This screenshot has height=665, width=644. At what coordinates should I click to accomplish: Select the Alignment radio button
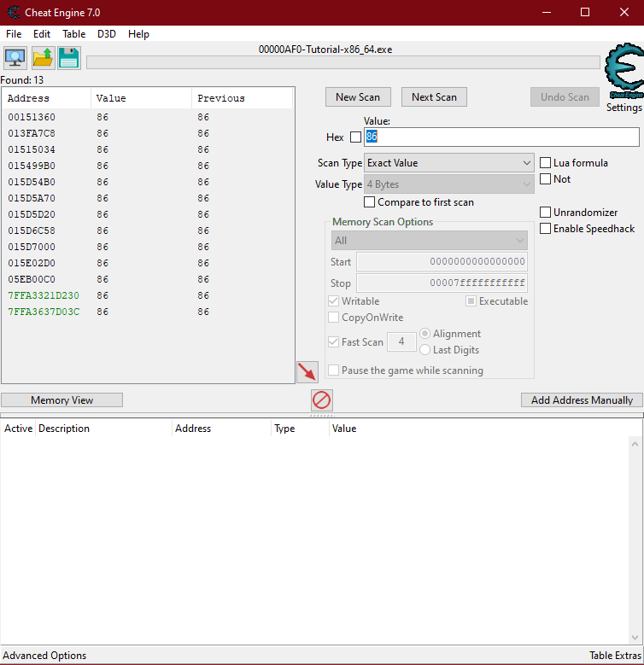click(424, 334)
